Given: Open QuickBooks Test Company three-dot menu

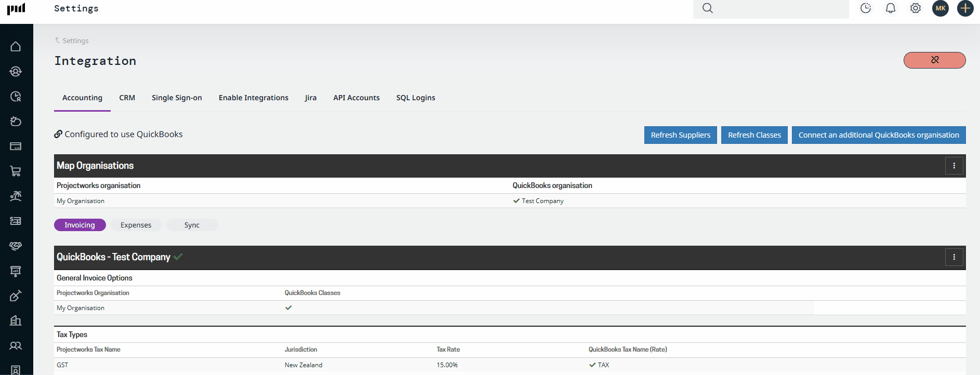Looking at the screenshot, I should point(954,257).
